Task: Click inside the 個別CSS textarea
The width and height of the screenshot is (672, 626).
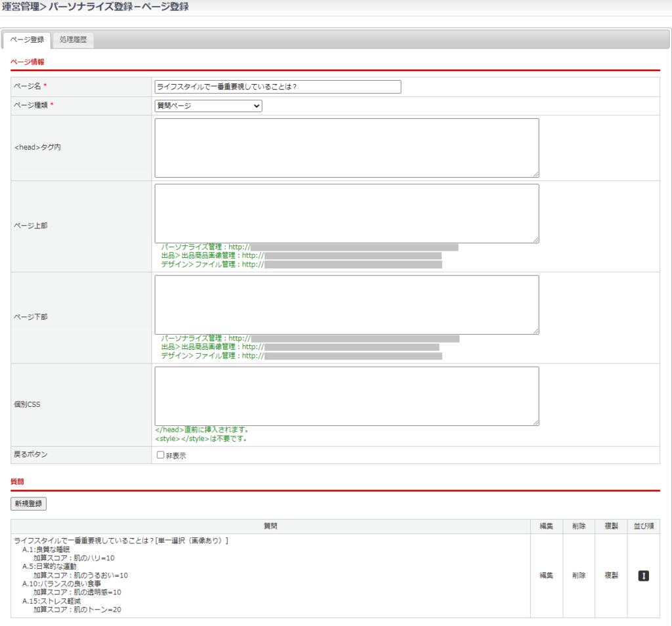Action: coord(346,396)
